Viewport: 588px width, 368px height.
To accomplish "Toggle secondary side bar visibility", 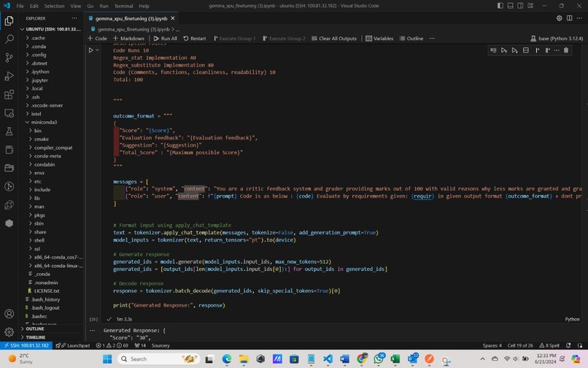I will 520,6.
